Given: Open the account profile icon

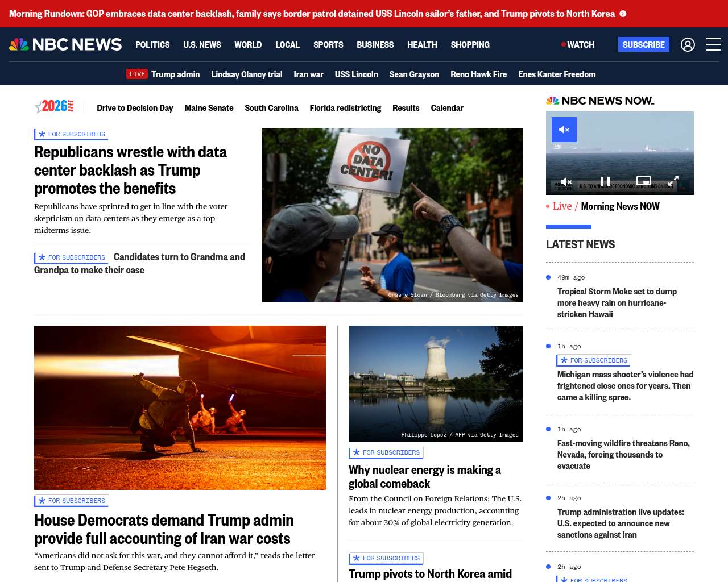Looking at the screenshot, I should point(688,44).
